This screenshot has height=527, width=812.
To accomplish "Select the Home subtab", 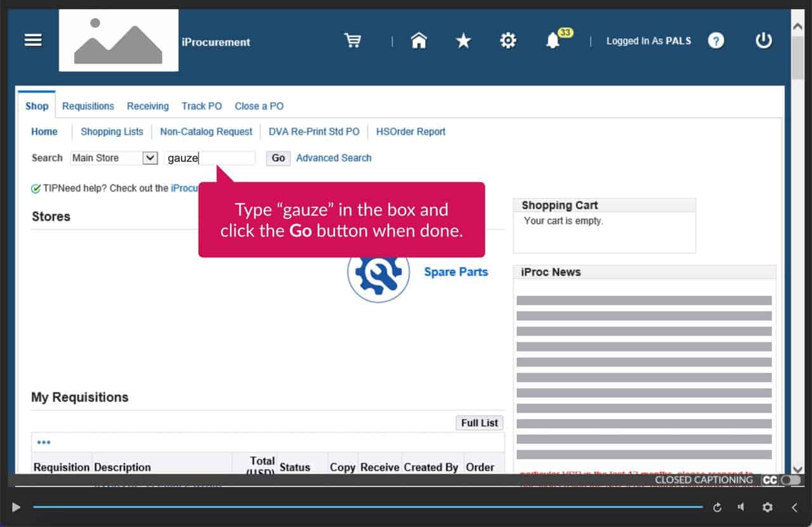I will tap(44, 131).
